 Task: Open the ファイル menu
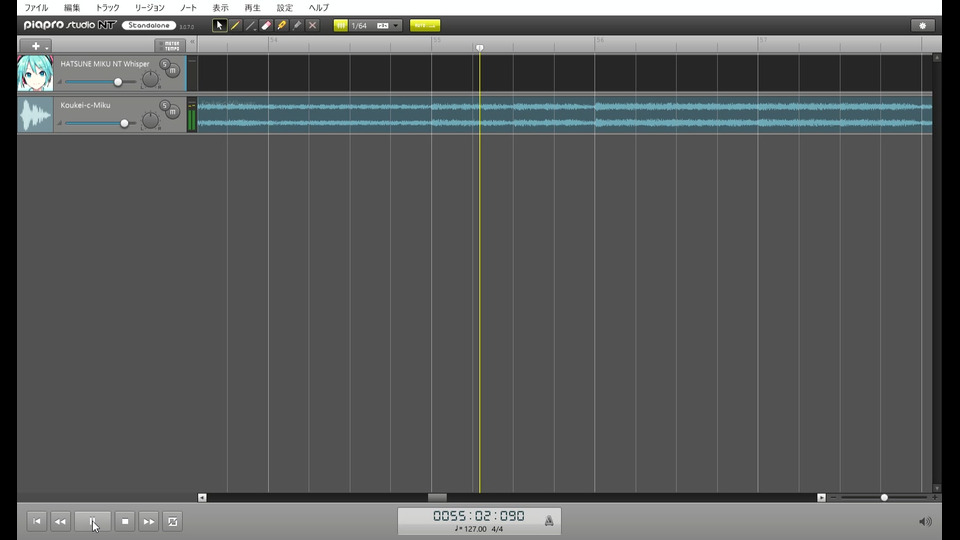tap(36, 7)
